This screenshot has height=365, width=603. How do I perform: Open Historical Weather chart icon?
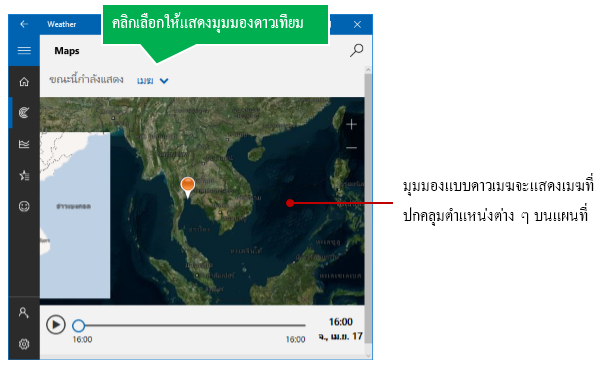point(24,144)
